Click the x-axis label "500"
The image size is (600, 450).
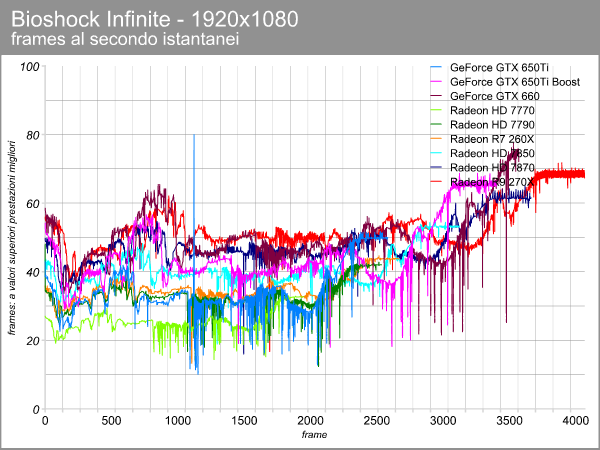pyautogui.click(x=111, y=421)
